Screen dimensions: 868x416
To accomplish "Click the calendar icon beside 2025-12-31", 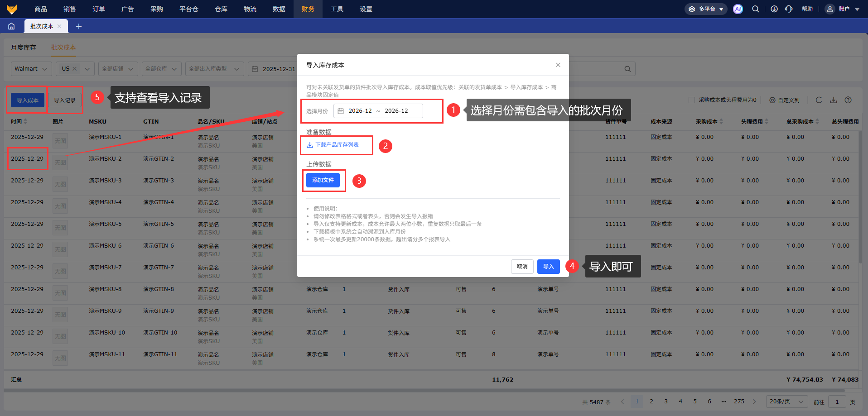I will (255, 69).
